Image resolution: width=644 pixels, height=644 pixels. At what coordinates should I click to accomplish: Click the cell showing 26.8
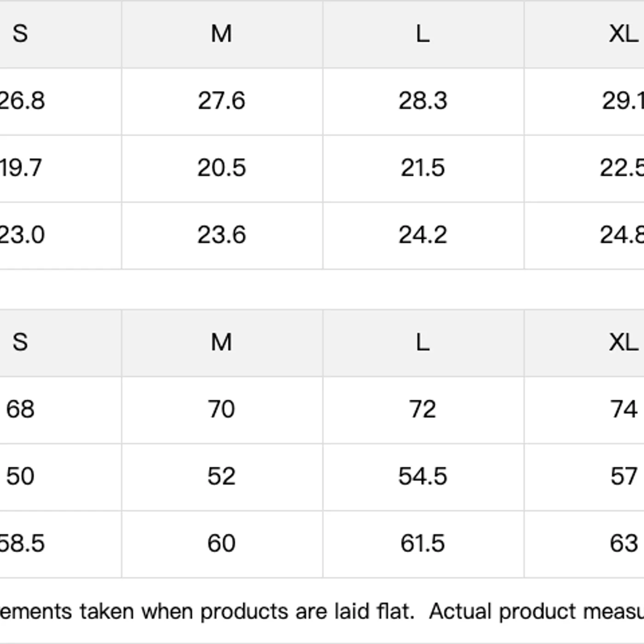[x=23, y=101]
